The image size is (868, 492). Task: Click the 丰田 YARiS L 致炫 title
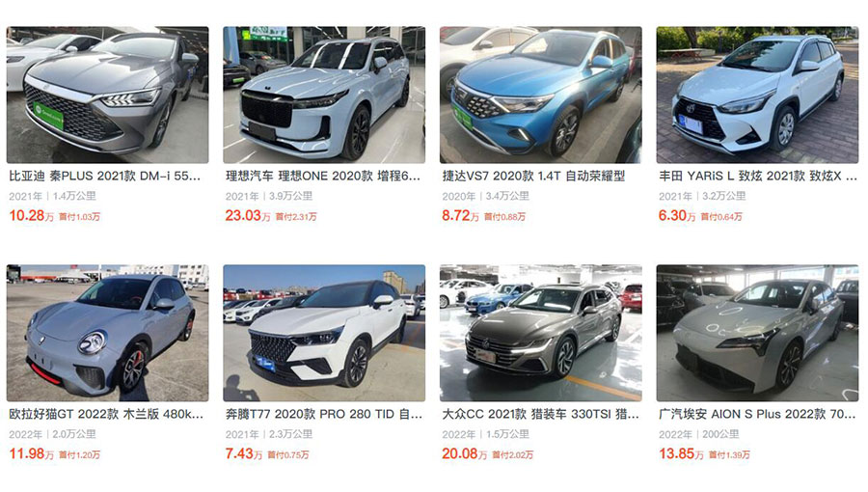(758, 176)
